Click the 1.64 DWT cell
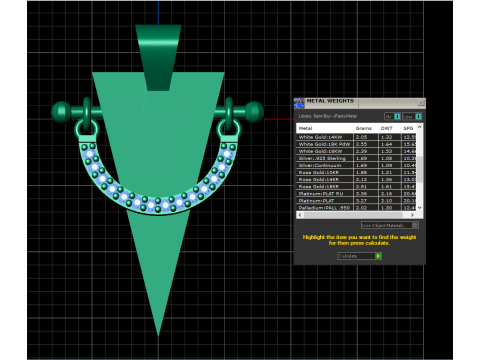The width and height of the screenshot is (480, 360). click(x=389, y=144)
